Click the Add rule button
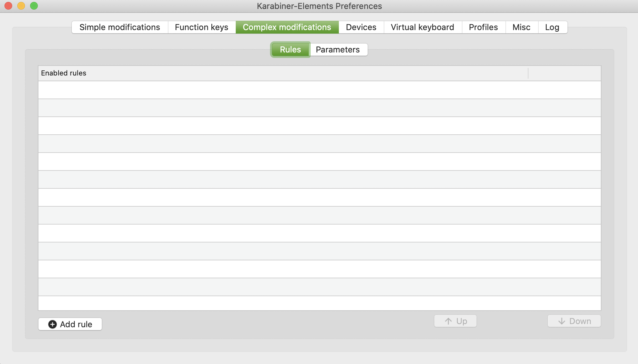This screenshot has width=638, height=364. 70,324
